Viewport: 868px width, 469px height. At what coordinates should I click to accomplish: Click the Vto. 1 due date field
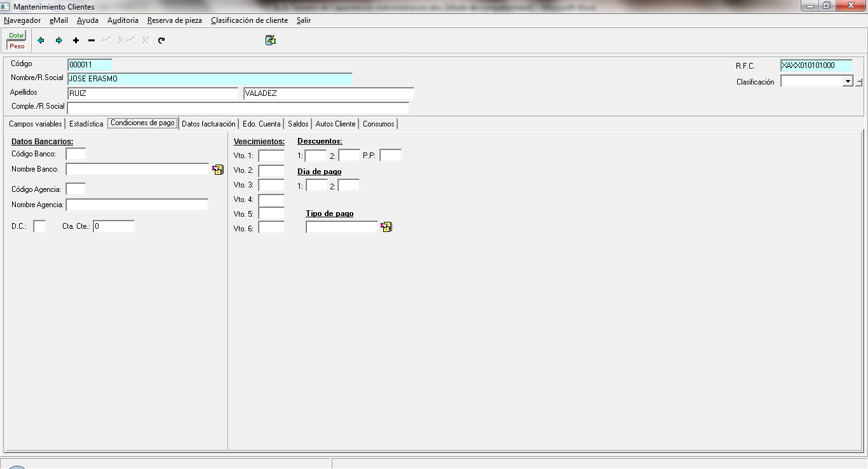tap(271, 156)
